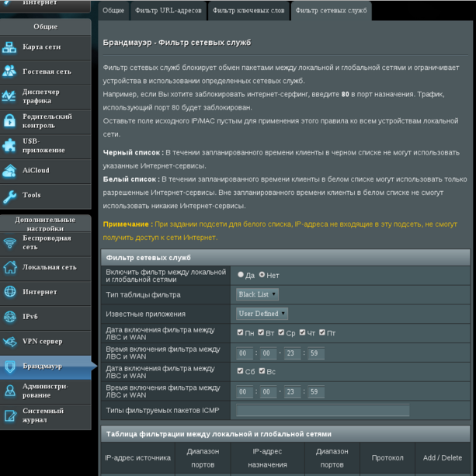The height and width of the screenshot is (476, 476).
Task: Open VPN server via its icon
Action: click(x=10, y=342)
